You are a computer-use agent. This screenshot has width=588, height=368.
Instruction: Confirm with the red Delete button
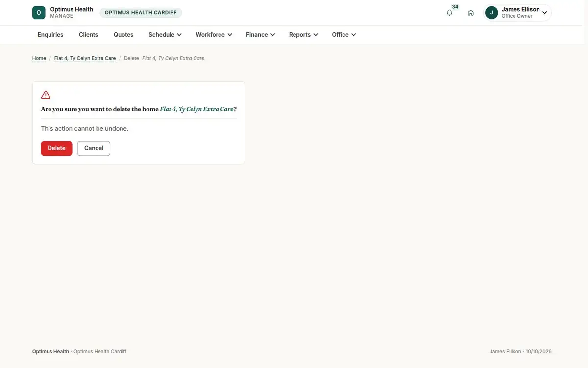coord(56,148)
